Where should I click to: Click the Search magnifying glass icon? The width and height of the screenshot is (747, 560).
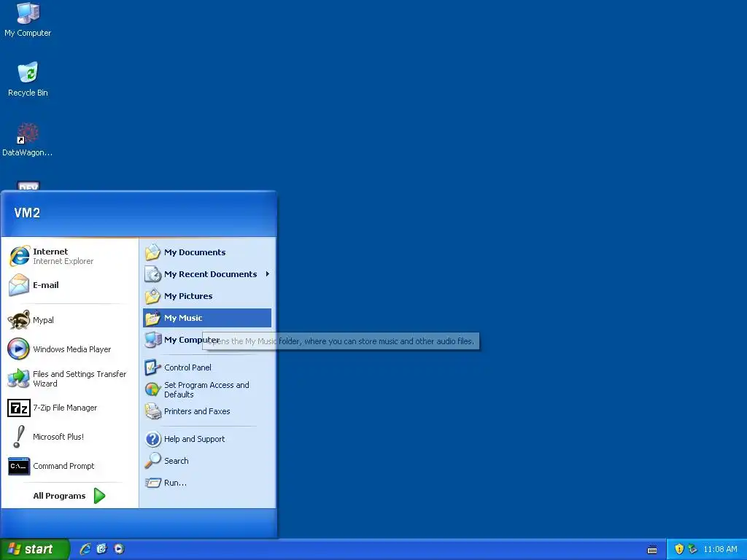[x=153, y=461]
